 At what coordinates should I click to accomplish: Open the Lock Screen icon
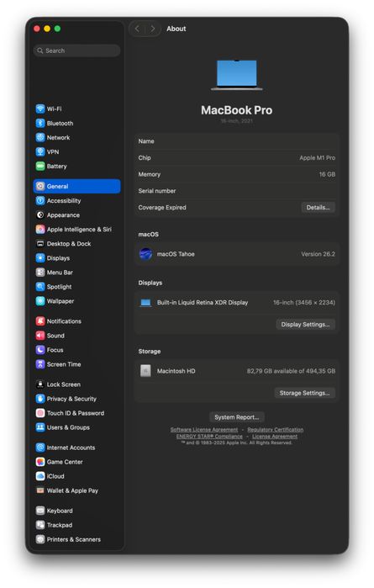(x=40, y=384)
